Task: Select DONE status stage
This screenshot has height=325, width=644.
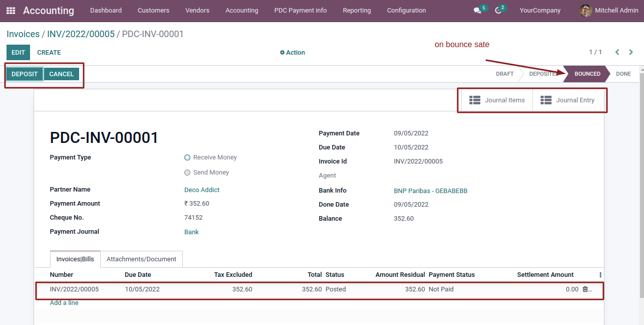Action: coord(623,74)
